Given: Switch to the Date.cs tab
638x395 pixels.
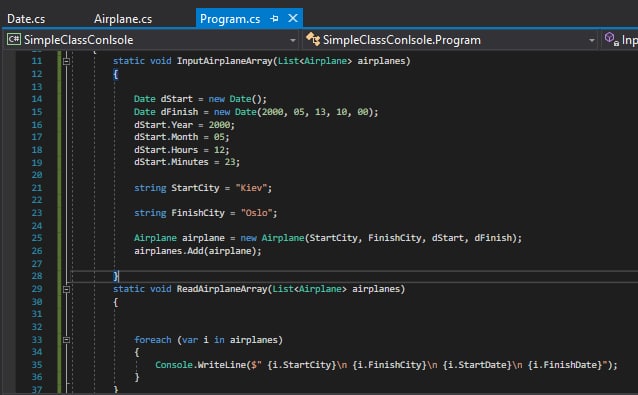Looking at the screenshot, I should pos(26,19).
